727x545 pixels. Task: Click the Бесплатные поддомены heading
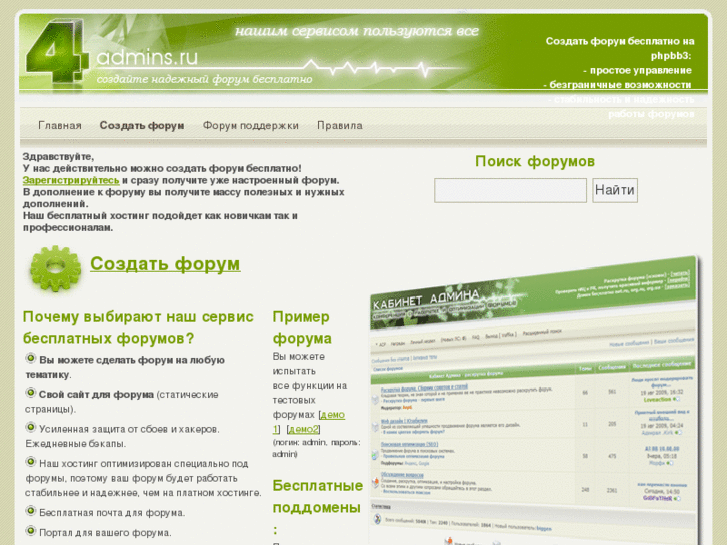[x=318, y=507]
